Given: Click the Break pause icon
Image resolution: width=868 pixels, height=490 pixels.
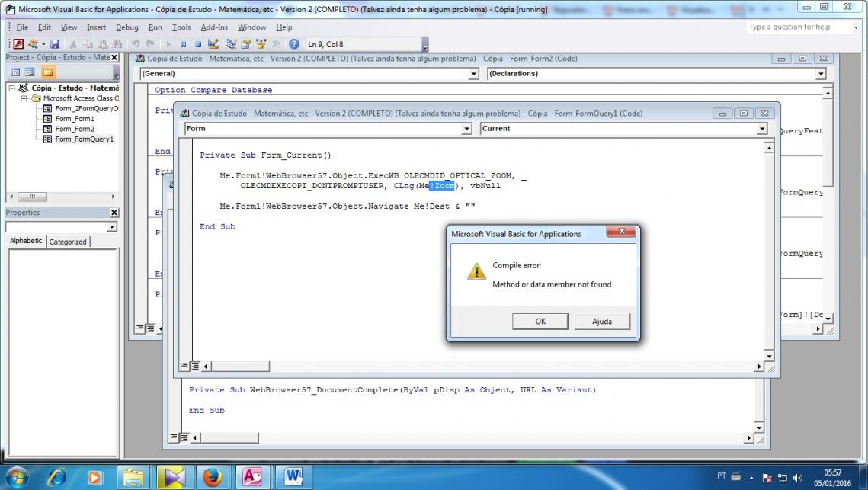Looking at the screenshot, I should click(183, 43).
